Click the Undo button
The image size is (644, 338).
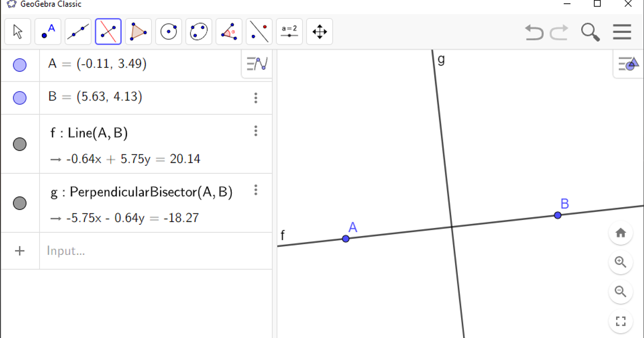coord(534,32)
